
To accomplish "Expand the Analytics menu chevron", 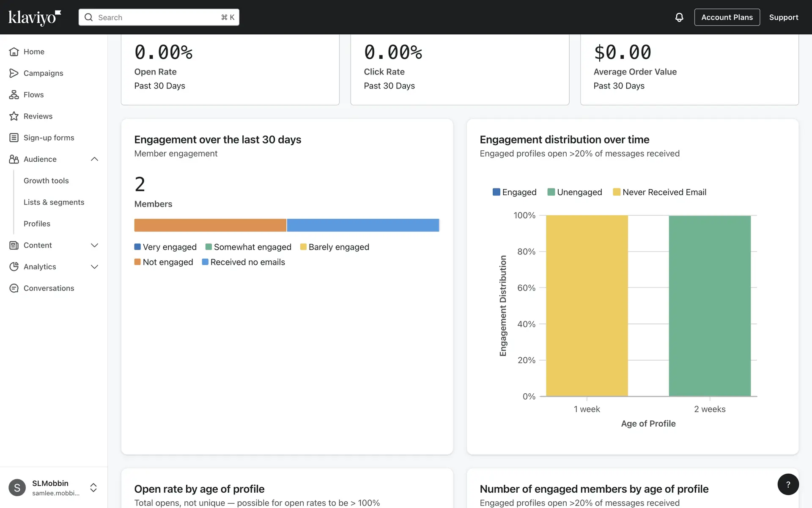I will click(94, 267).
